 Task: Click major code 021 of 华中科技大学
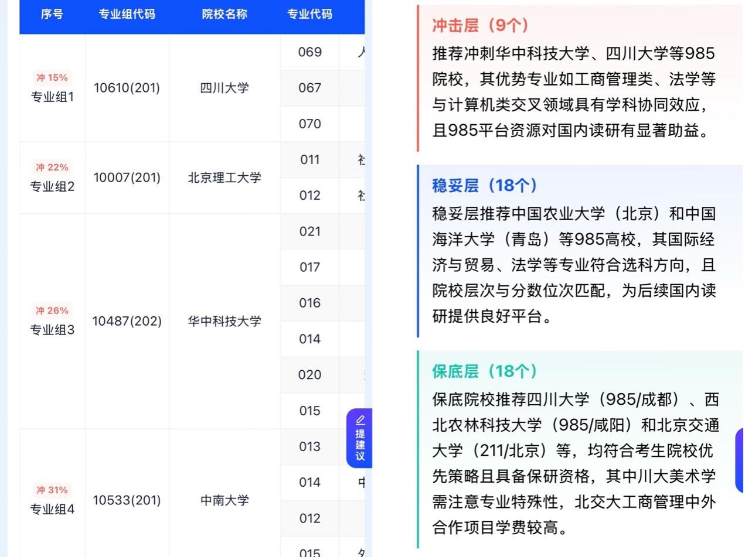309,231
